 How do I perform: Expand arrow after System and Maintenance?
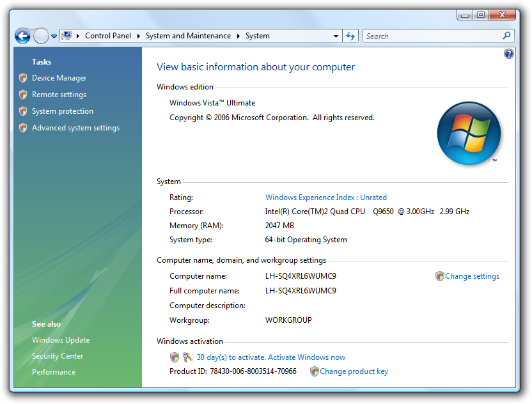(x=238, y=36)
